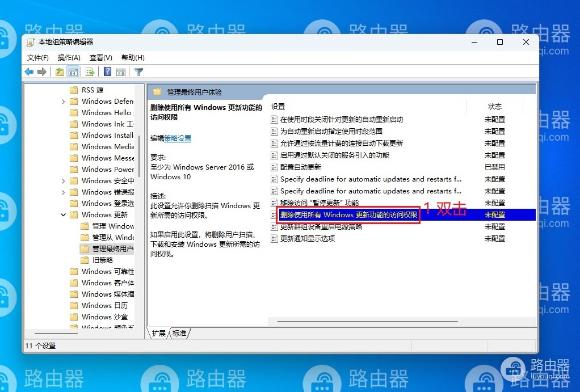Click the Filter funnel toolbar icon
The height and width of the screenshot is (392, 580).
click(138, 71)
